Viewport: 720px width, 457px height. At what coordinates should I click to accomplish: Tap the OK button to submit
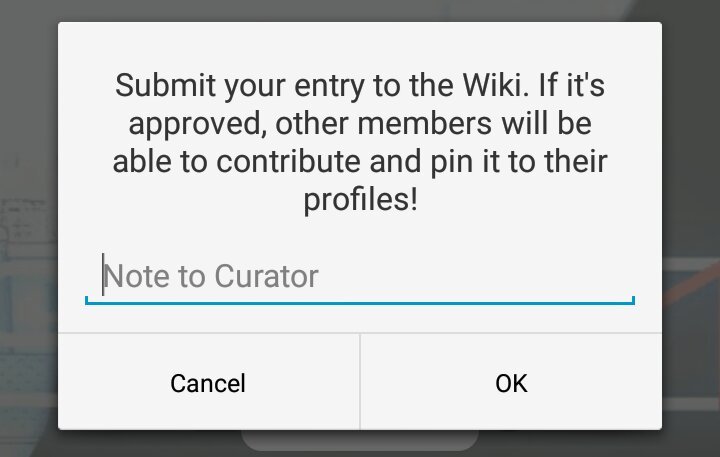point(511,382)
